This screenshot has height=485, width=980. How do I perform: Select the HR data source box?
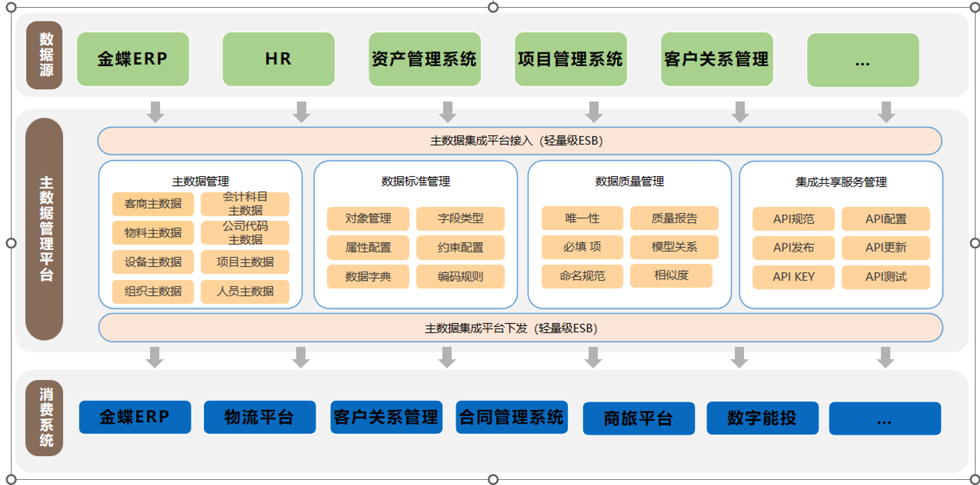pos(278,60)
